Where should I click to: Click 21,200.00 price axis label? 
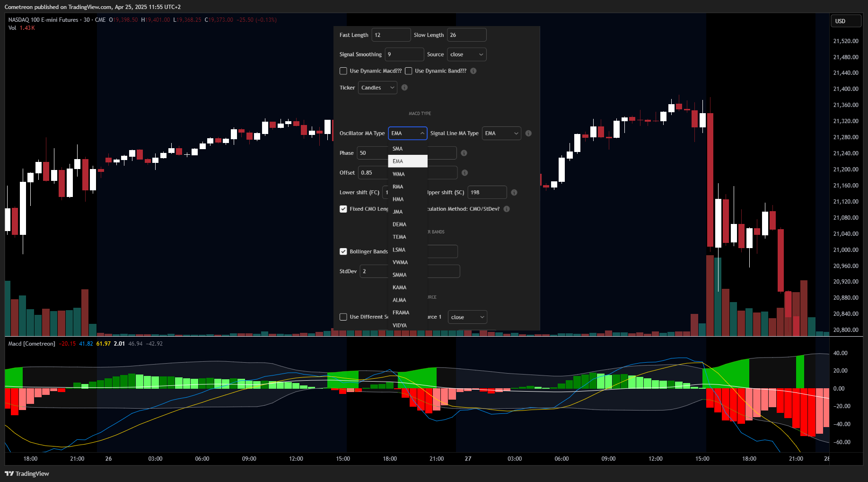(846, 170)
